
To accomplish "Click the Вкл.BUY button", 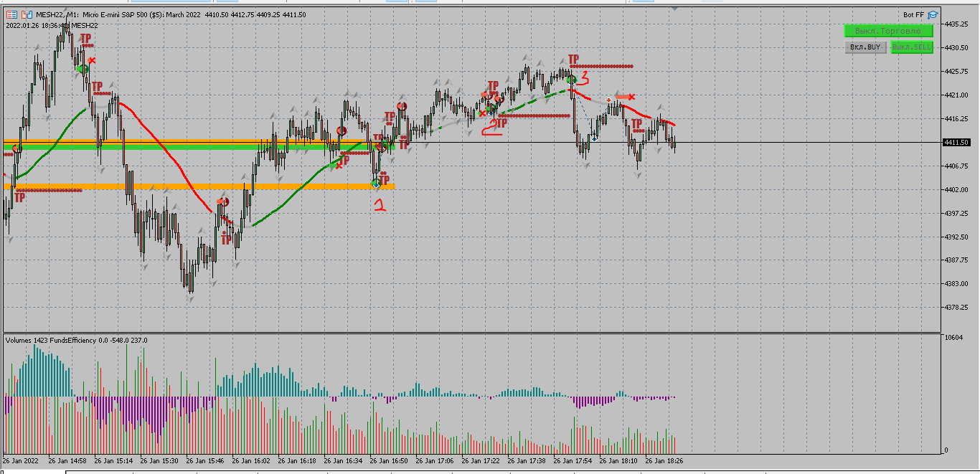I will pyautogui.click(x=865, y=47).
